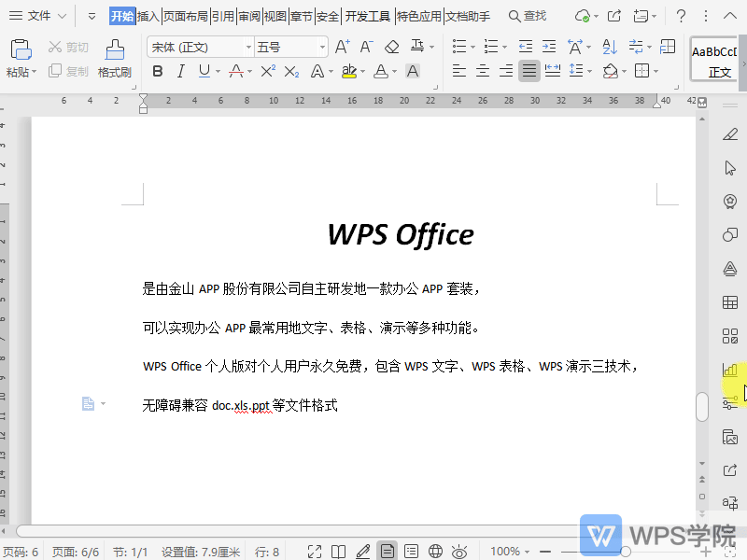Open font color dropdown arrow

click(x=394, y=72)
